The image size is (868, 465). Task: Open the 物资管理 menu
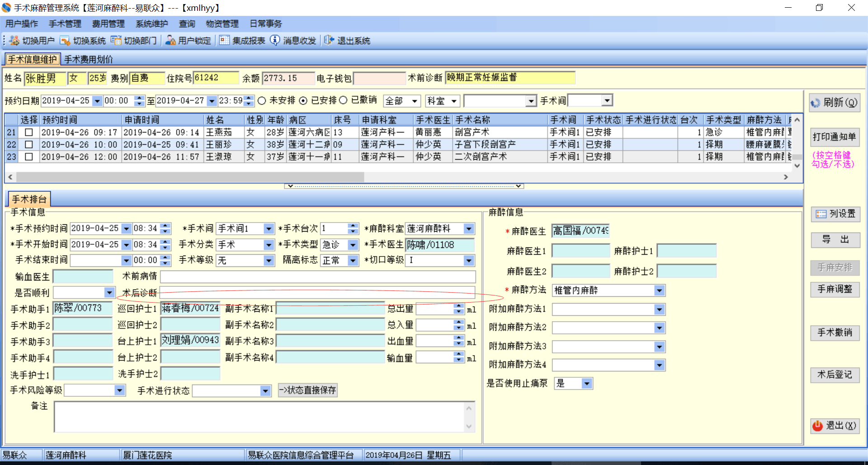(222, 24)
